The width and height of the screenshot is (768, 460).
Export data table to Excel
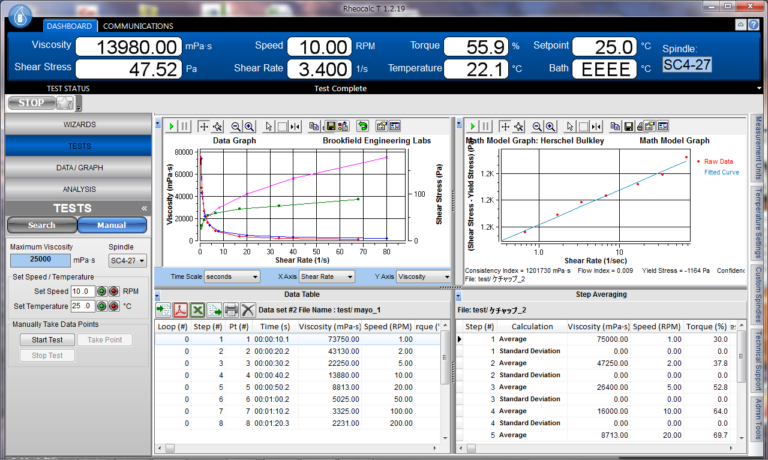click(197, 310)
